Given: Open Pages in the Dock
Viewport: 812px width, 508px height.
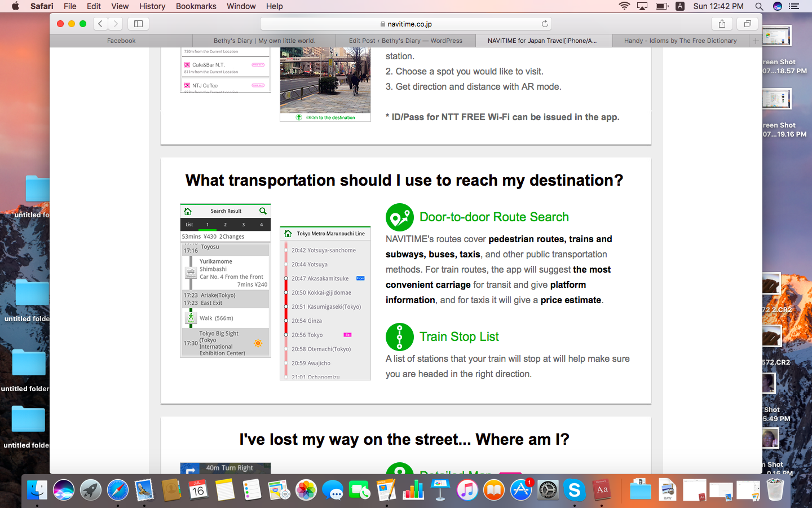Looking at the screenshot, I should [x=386, y=490].
